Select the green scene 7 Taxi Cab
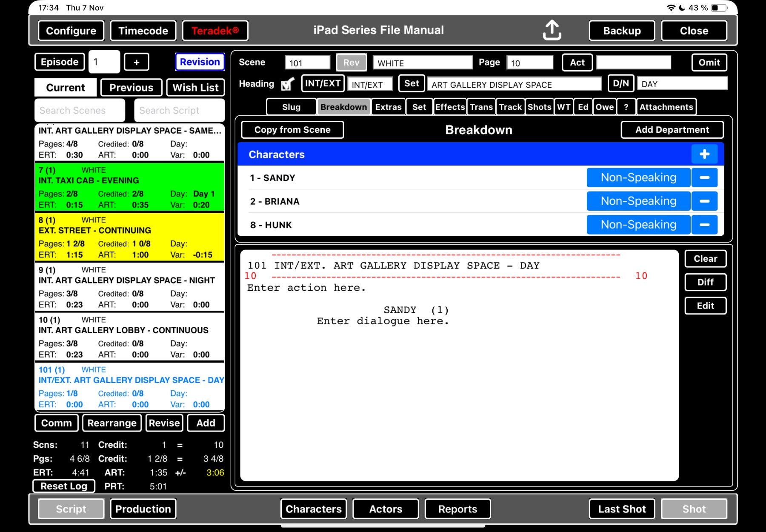 pos(129,187)
